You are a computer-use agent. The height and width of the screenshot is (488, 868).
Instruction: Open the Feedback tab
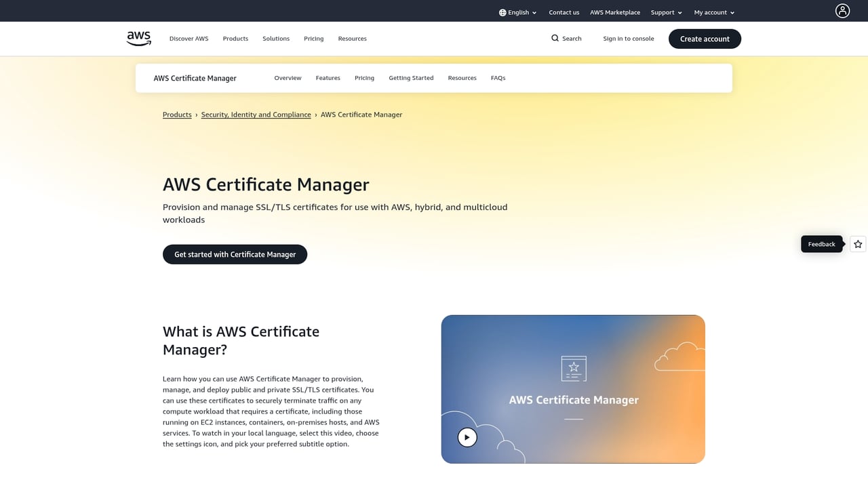[x=821, y=243]
